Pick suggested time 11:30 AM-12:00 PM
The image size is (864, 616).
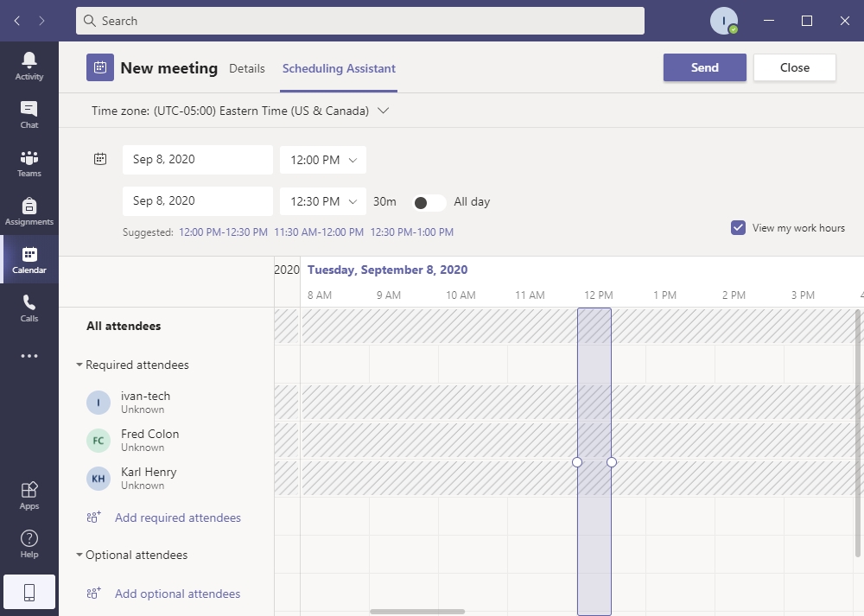coord(319,232)
